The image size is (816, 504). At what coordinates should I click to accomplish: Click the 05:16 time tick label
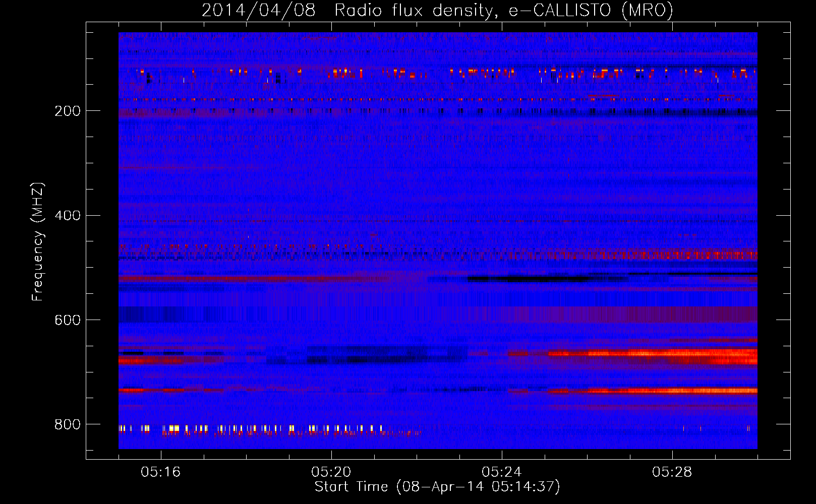pos(161,472)
